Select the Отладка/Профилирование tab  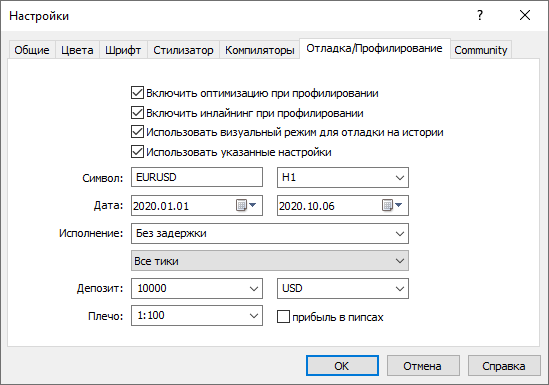(374, 49)
